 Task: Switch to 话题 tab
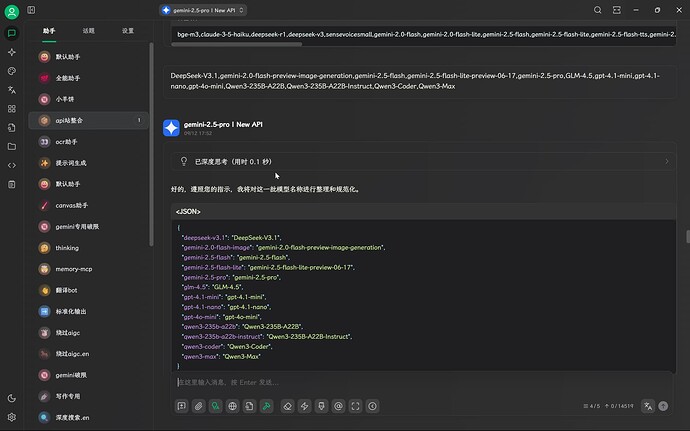[x=88, y=31]
